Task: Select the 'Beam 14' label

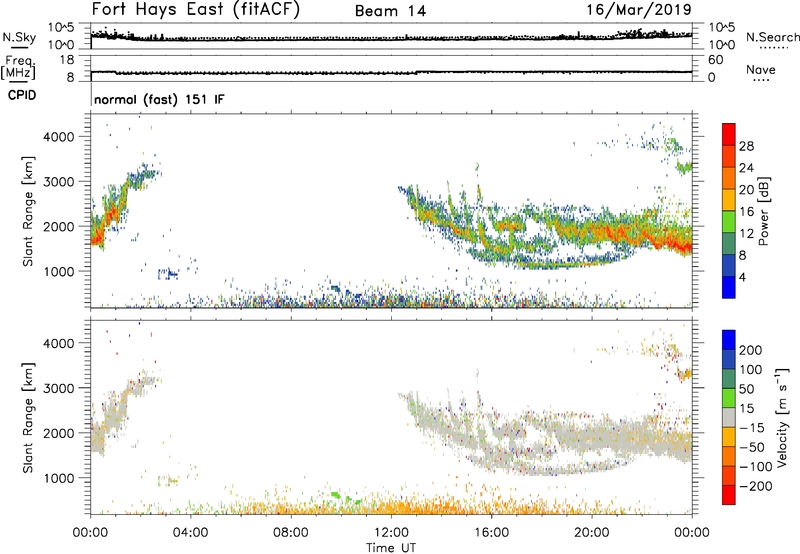Action: coord(390,11)
